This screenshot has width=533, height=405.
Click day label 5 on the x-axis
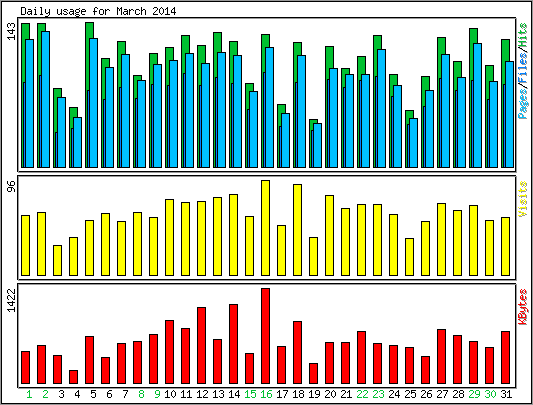[93, 394]
